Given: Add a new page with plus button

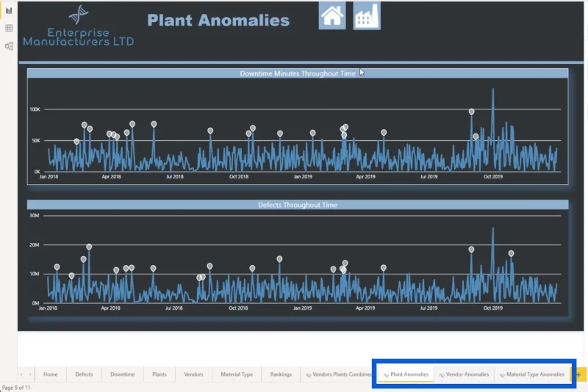Looking at the screenshot, I should click(x=579, y=374).
